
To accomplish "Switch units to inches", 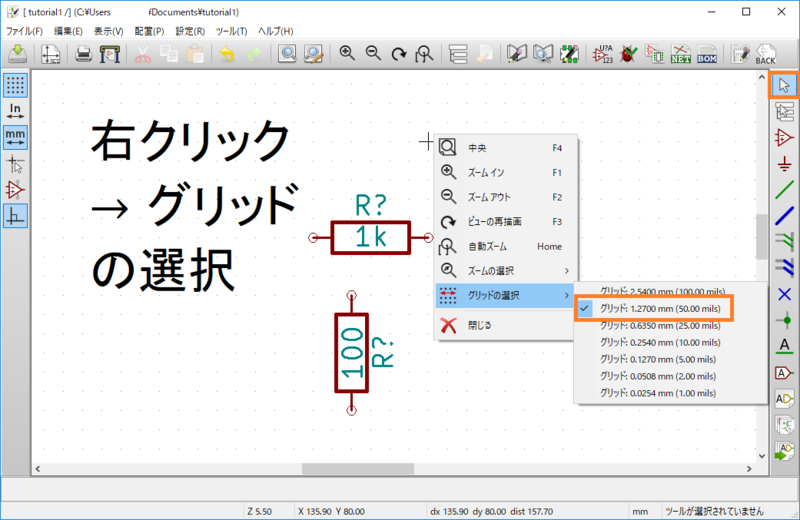I will coord(15,111).
